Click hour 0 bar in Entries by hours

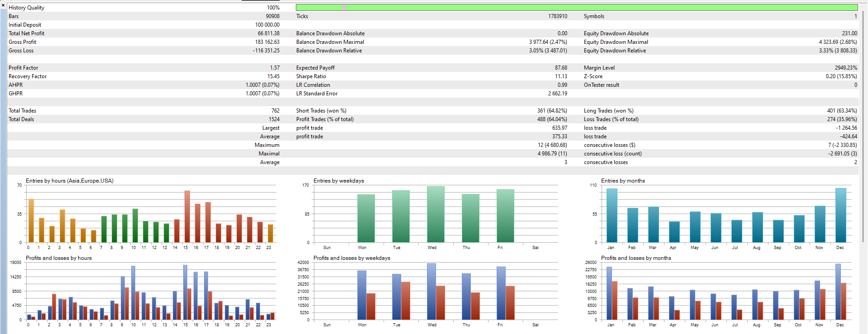click(x=31, y=221)
